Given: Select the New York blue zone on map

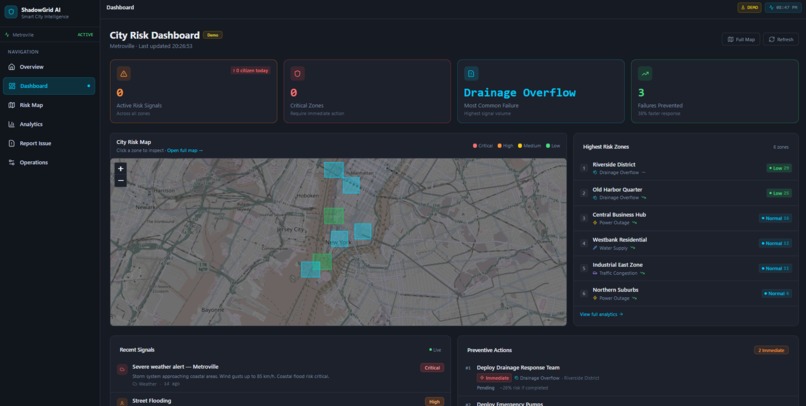Looking at the screenshot, I should coord(339,239).
